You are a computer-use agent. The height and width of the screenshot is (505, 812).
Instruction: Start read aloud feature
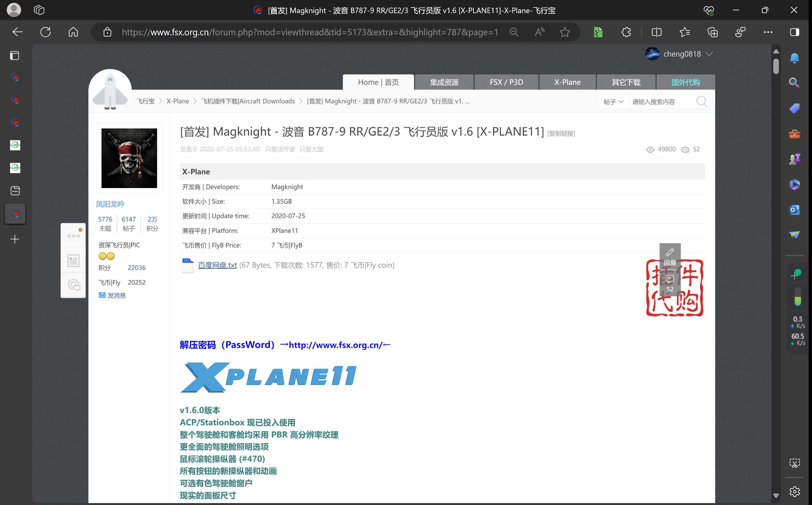(x=539, y=32)
